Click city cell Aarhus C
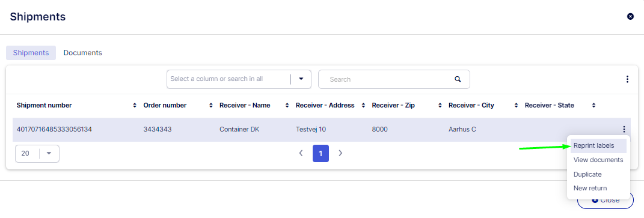The height and width of the screenshot is (218, 644). pos(462,129)
